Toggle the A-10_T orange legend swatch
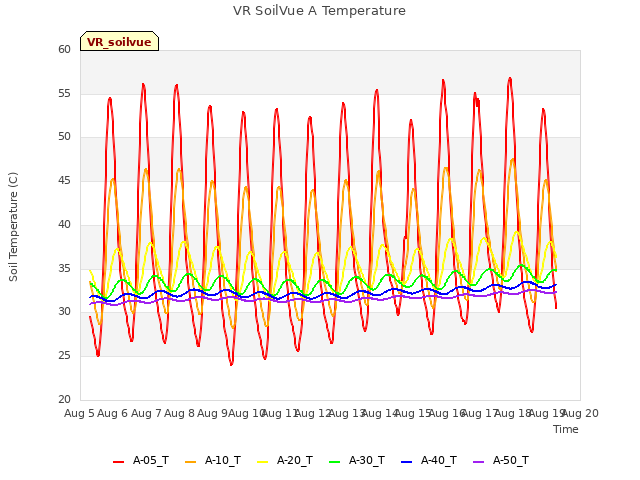Viewport: 640px width, 480px height. [x=191, y=462]
